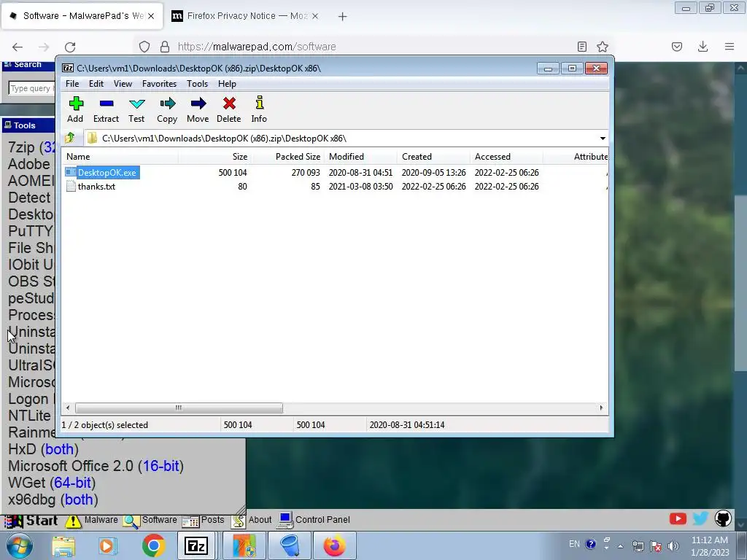Close the Software - MalwarePad tab
This screenshot has width=747, height=560.
(x=151, y=16)
